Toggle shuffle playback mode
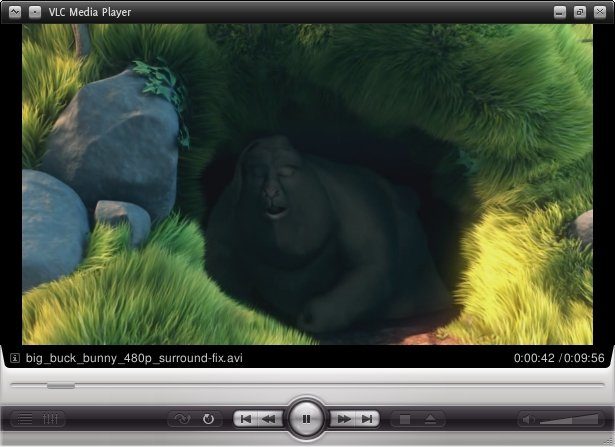The image size is (615, 447). click(182, 419)
